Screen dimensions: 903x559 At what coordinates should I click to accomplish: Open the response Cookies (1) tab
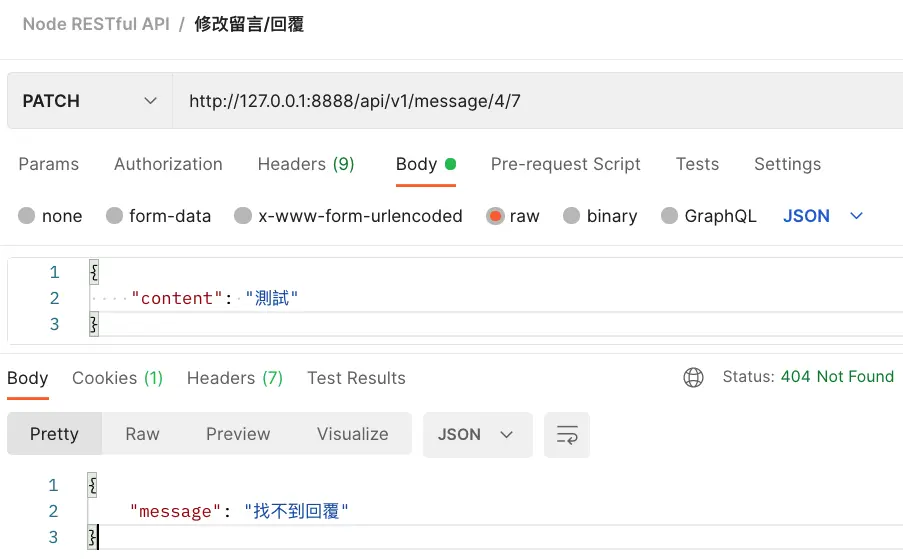click(x=117, y=378)
